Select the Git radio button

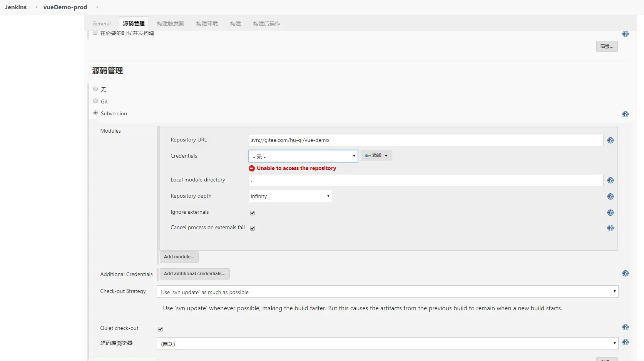click(95, 101)
